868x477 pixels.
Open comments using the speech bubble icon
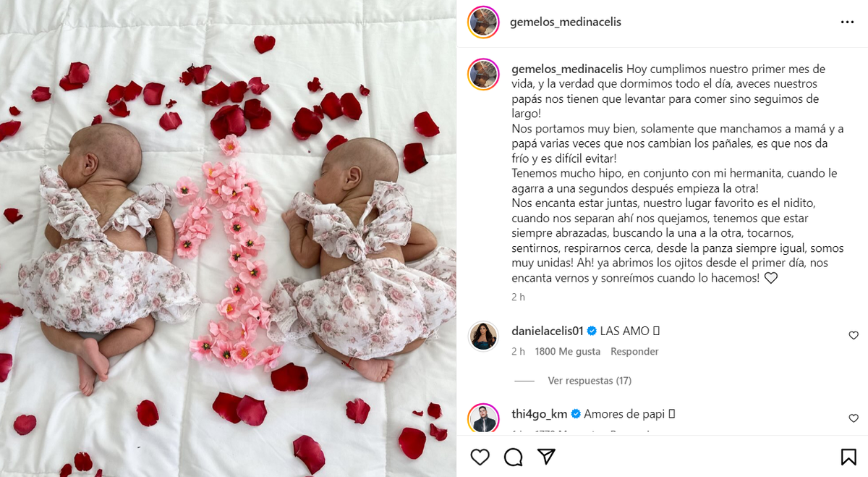[514, 457]
